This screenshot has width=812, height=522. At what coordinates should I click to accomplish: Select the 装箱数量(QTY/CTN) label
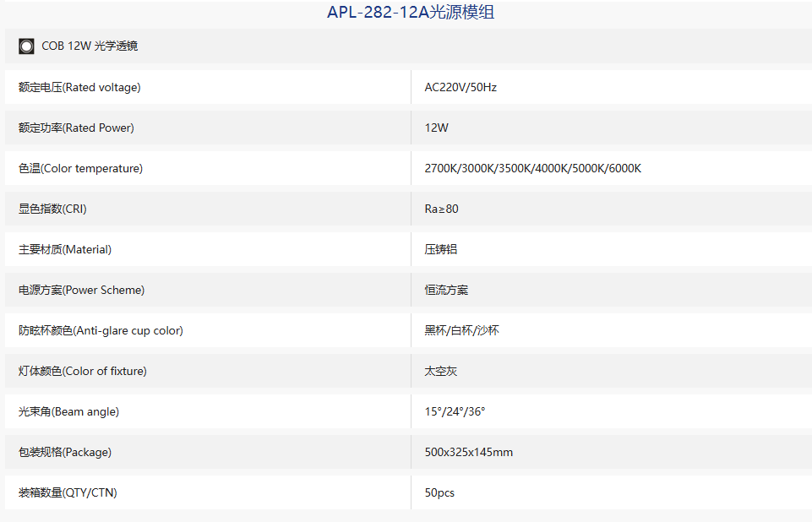pyautogui.click(x=68, y=492)
